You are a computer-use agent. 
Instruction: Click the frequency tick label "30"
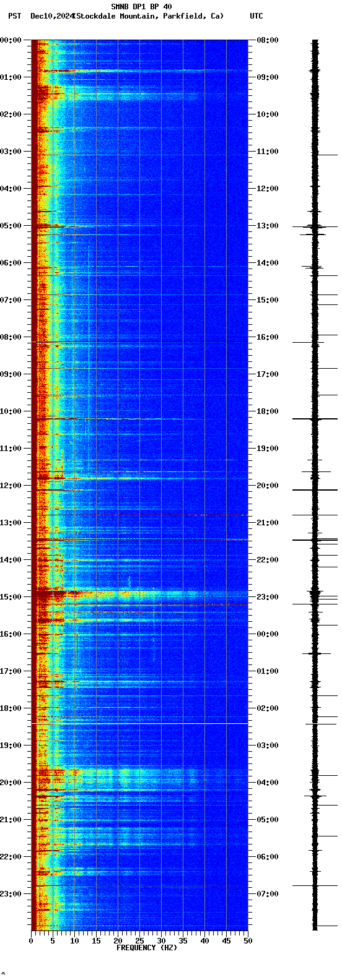[161, 941]
